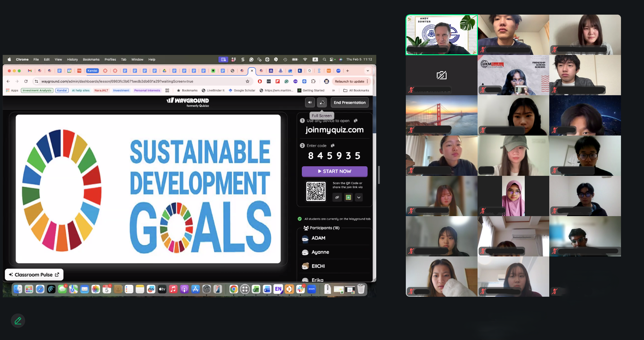Copy the join link via chain icon
The image size is (644, 340).
point(337,197)
